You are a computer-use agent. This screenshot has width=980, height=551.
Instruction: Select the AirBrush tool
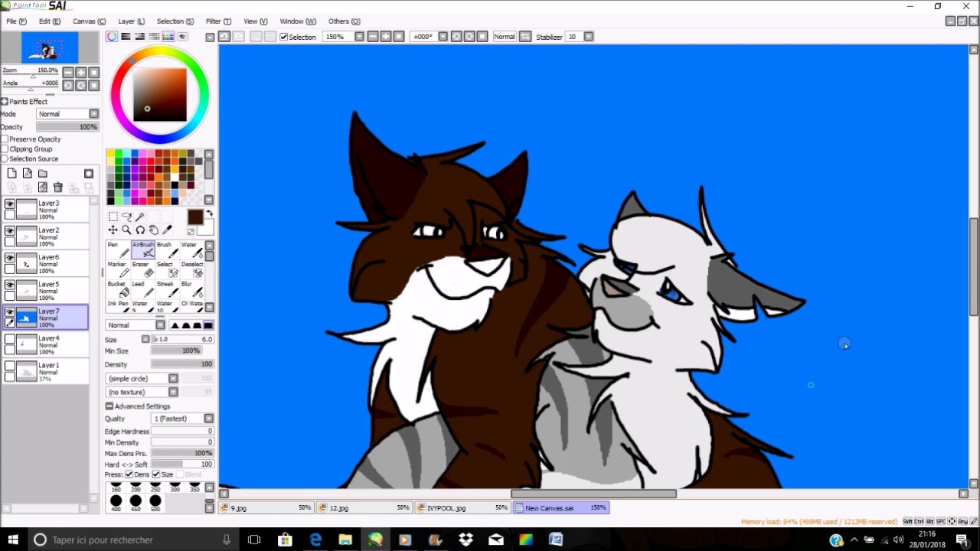tap(142, 249)
